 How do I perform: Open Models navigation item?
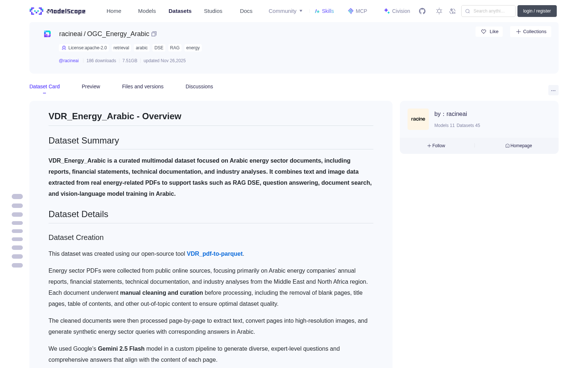pyautogui.click(x=147, y=11)
